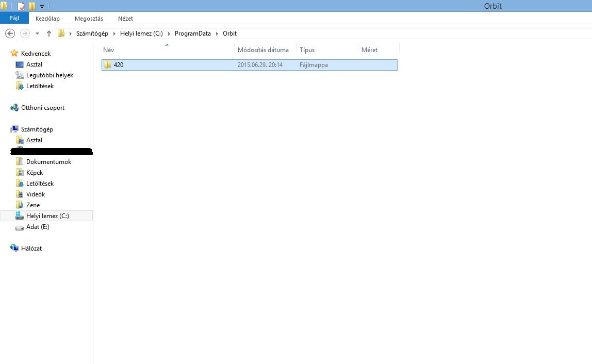Open Letöltések under Kedvencek
The height and width of the screenshot is (364, 592).
coord(40,86)
